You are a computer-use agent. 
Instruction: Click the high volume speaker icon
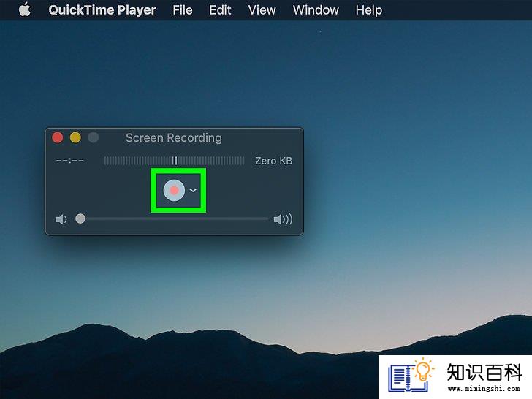tap(283, 219)
